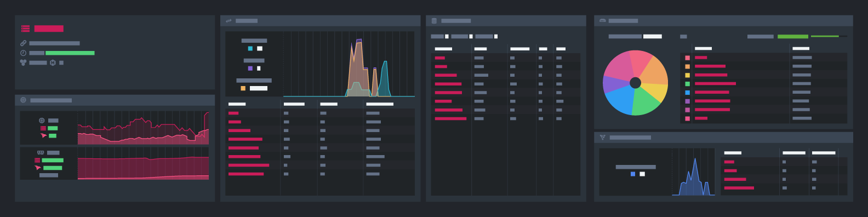868x217 pixels.
Task: Click the first white square in third panel filter row
Action: [447, 37]
